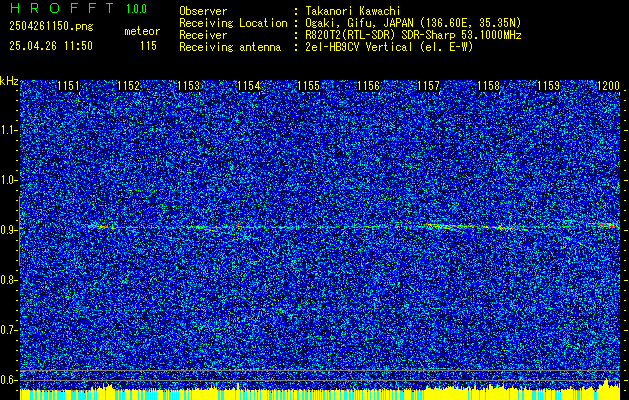629x400 pixels.
Task: Click the version number 1.0.0
Action: click(136, 8)
